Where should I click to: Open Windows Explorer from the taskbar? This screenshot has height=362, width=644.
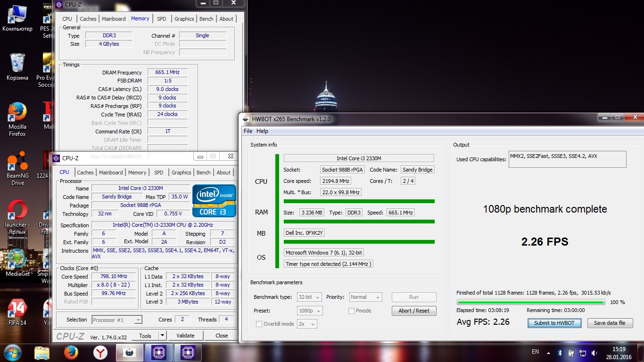point(41,353)
